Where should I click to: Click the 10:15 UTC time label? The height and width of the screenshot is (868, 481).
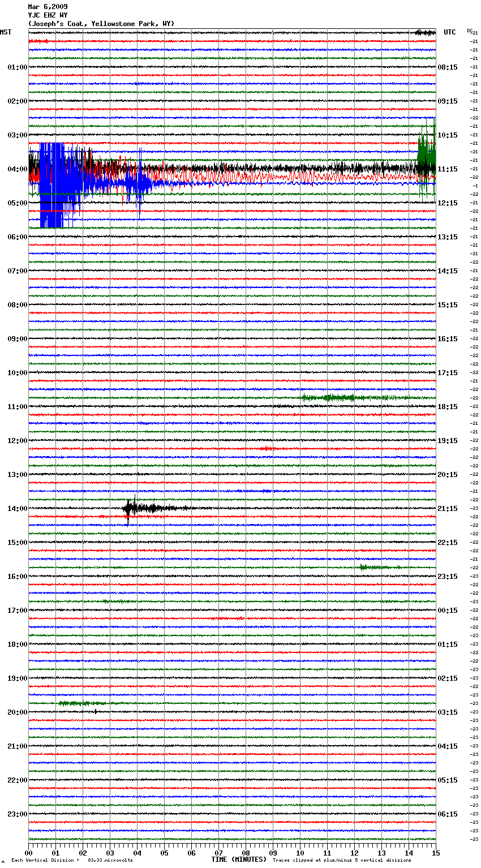[448, 135]
